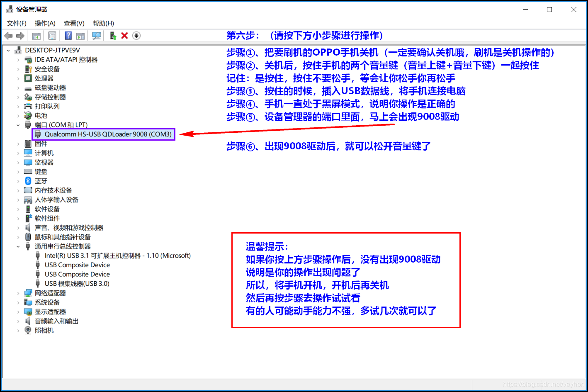588x392 pixels.
Task: Expand the 计算机 node
Action: pos(18,153)
